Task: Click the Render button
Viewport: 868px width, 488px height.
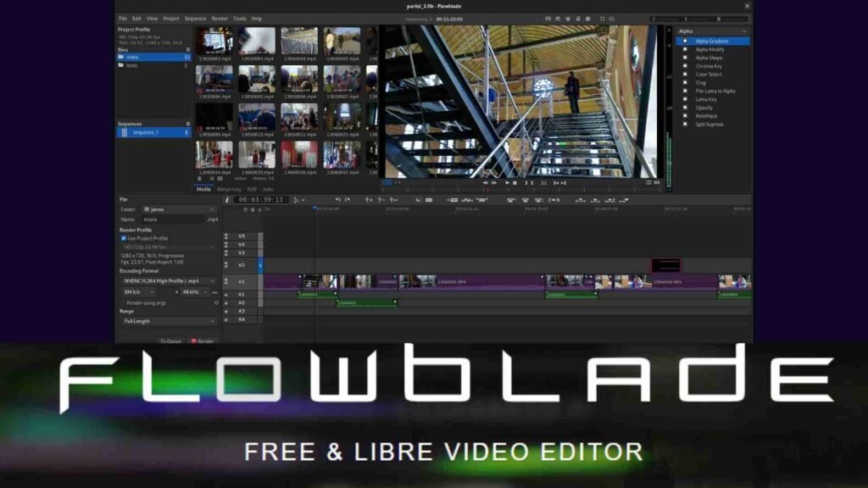Action: (x=203, y=341)
